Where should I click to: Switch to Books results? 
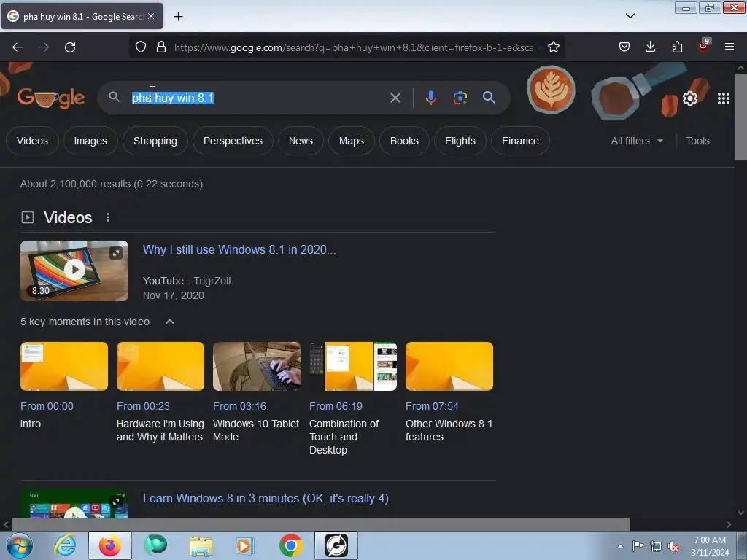404,141
